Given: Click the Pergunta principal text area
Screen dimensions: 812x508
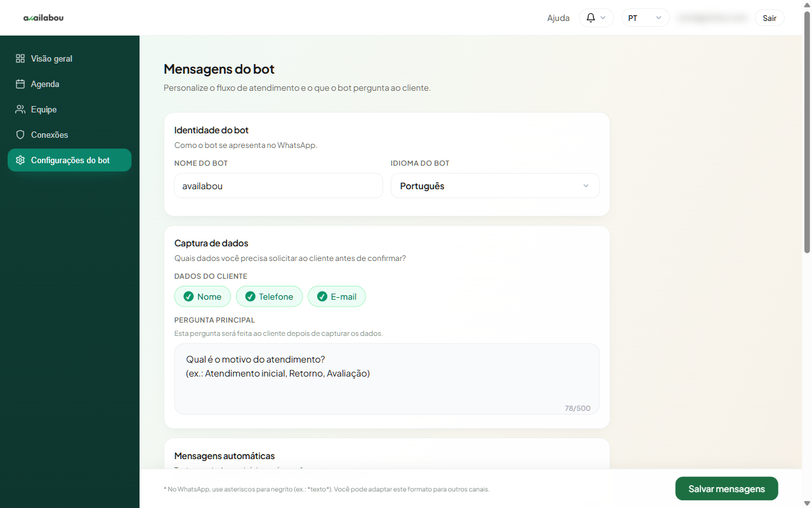Looking at the screenshot, I should click(387, 379).
